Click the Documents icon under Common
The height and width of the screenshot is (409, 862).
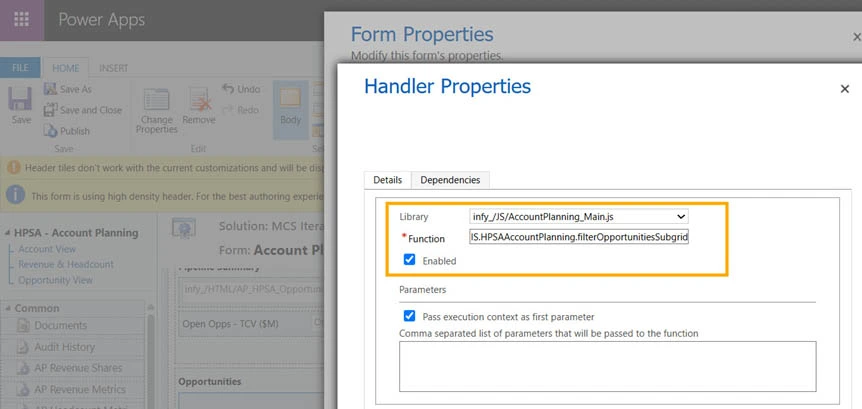pyautogui.click(x=23, y=325)
